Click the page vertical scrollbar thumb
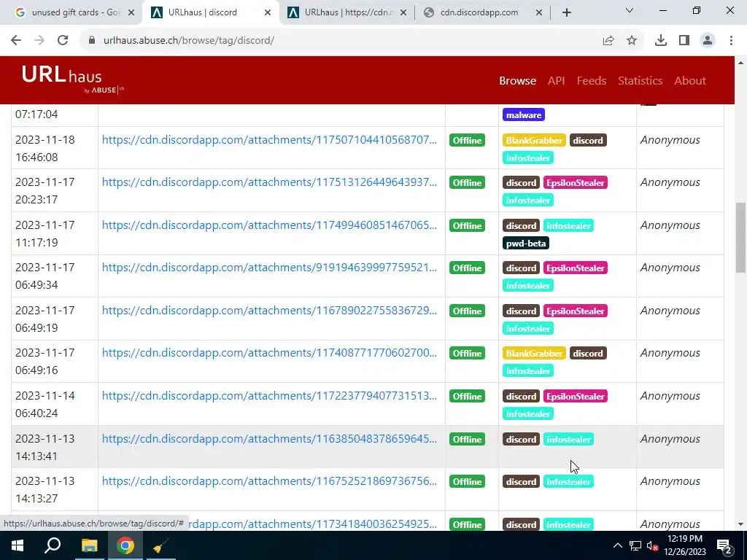The width and height of the screenshot is (747, 560). pyautogui.click(x=740, y=237)
